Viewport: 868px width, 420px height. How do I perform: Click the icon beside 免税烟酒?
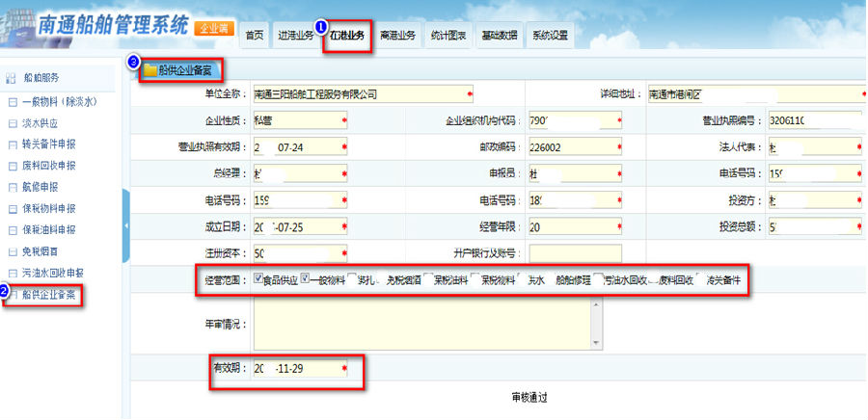(12, 251)
